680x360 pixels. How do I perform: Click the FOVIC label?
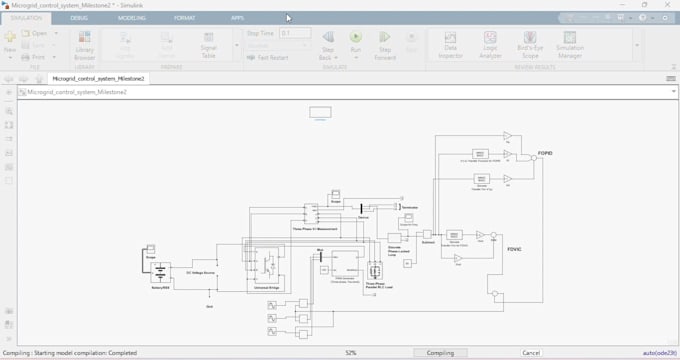click(x=514, y=249)
